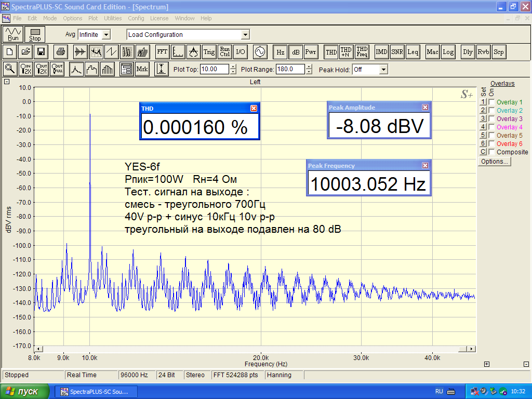
Task: Open the phase view sawtooth icon
Action: (112, 52)
